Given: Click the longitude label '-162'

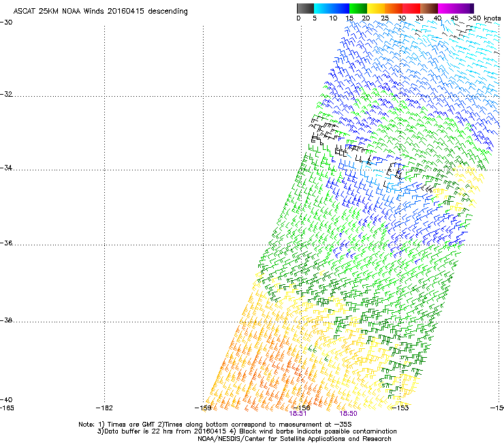Looking at the screenshot, I should point(104,408).
